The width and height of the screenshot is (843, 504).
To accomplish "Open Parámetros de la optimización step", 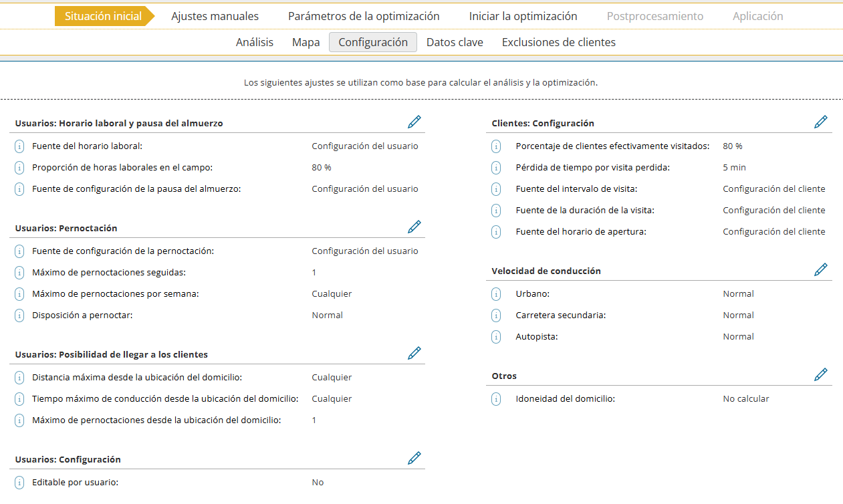I will [364, 16].
